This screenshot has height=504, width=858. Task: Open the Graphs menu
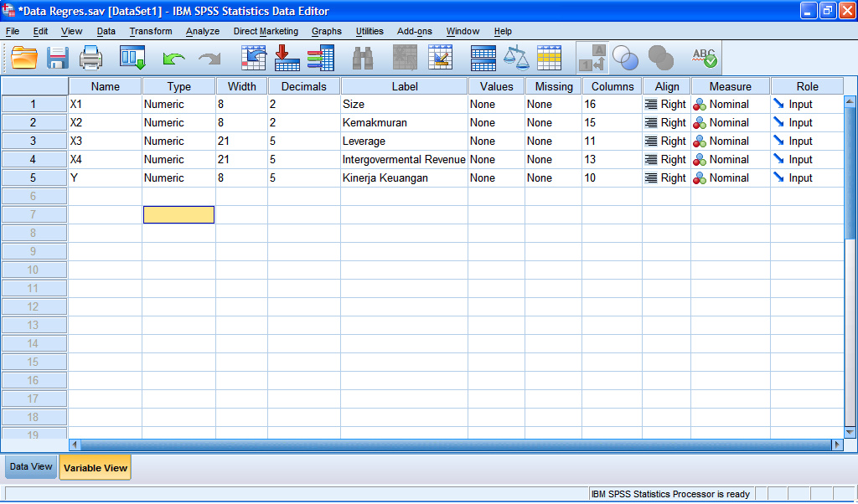pos(327,31)
